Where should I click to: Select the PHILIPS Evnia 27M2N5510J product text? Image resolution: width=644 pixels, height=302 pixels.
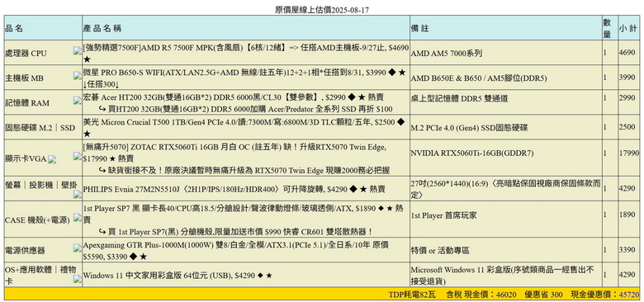point(234,190)
